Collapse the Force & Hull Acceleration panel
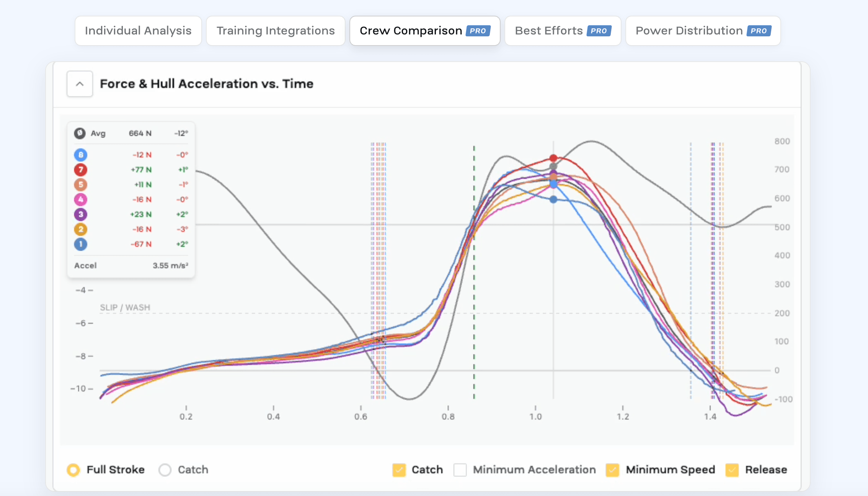The width and height of the screenshot is (868, 496). pyautogui.click(x=80, y=84)
